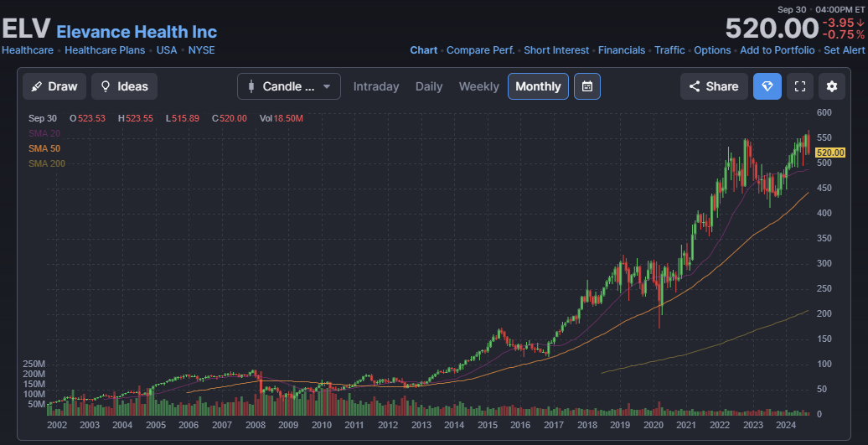Screen dimensions: 868x445
Task: Click the blue diamond premium icon
Action: 767,86
